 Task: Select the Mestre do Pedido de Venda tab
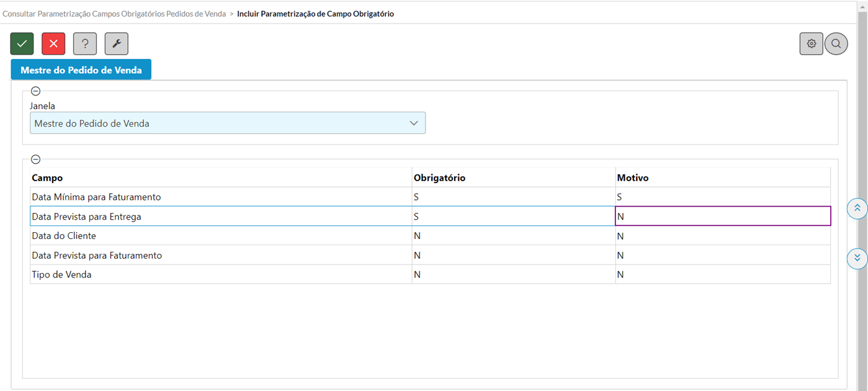(x=81, y=70)
